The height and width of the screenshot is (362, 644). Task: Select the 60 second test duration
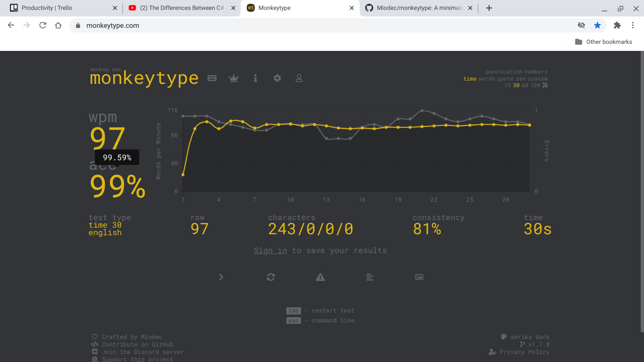524,85
